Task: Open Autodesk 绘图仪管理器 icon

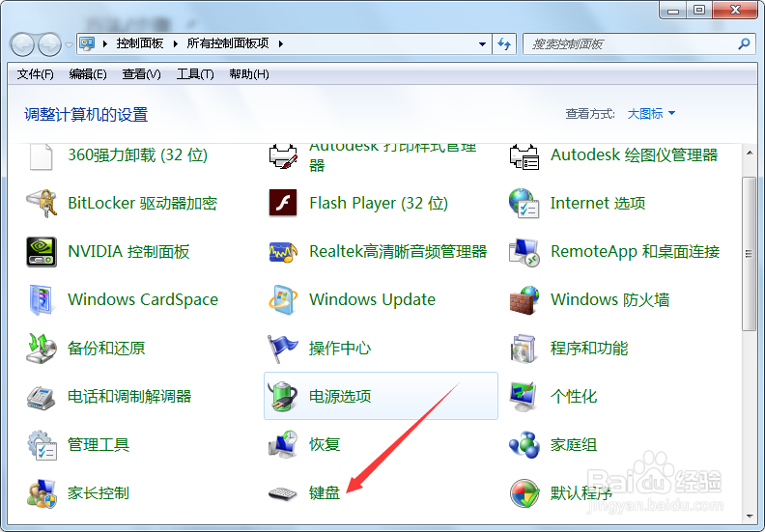Action: [524, 157]
